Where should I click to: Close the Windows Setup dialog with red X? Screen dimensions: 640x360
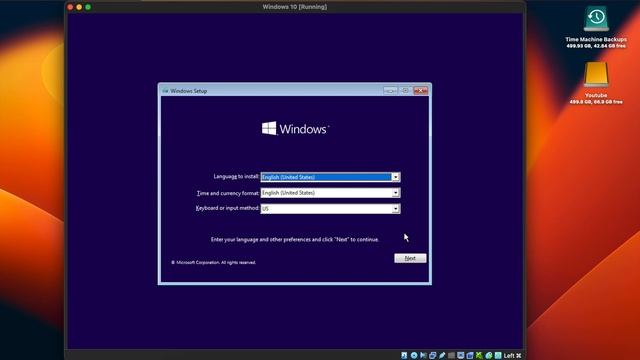[420, 91]
